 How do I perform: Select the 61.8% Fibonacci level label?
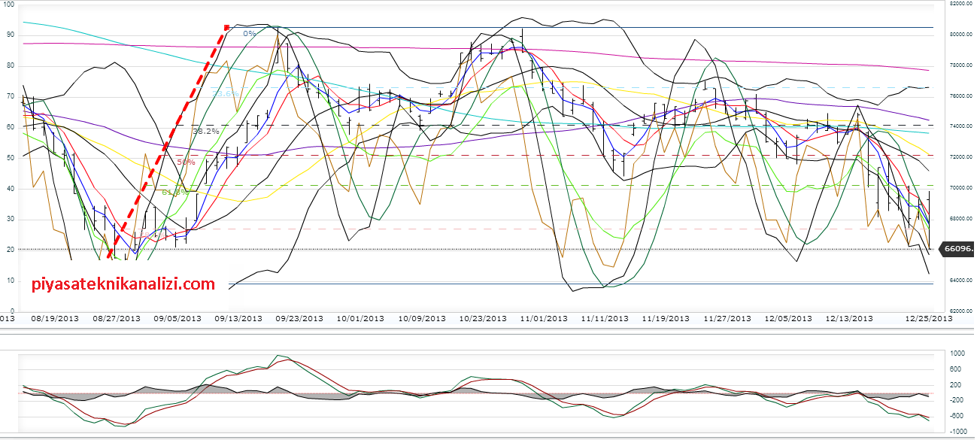click(x=174, y=193)
